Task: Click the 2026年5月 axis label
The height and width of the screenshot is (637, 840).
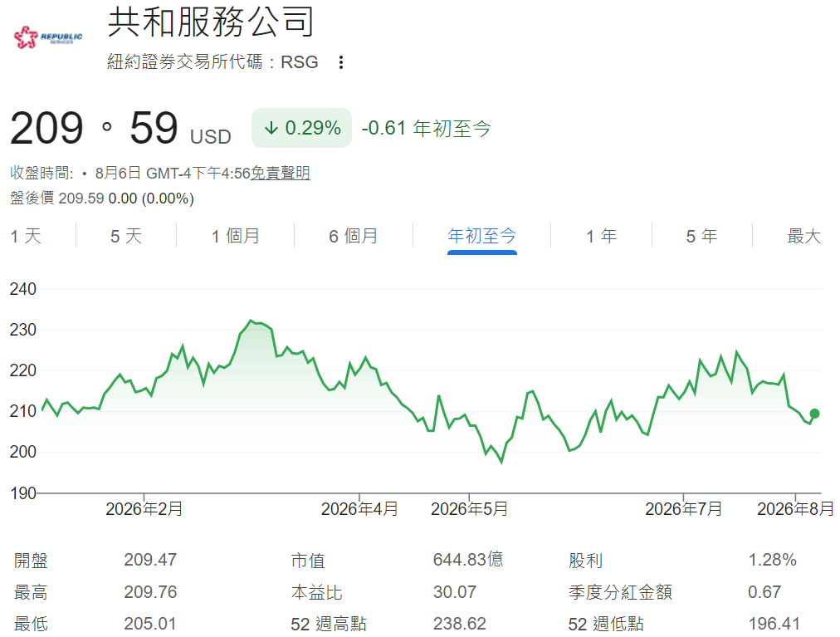Action: coord(469,509)
